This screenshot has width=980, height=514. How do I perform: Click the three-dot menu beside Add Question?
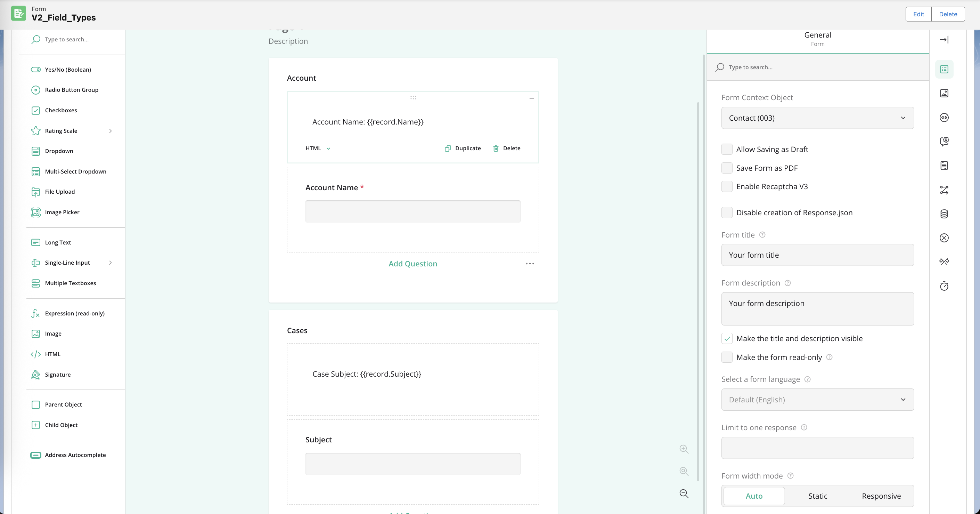click(530, 264)
